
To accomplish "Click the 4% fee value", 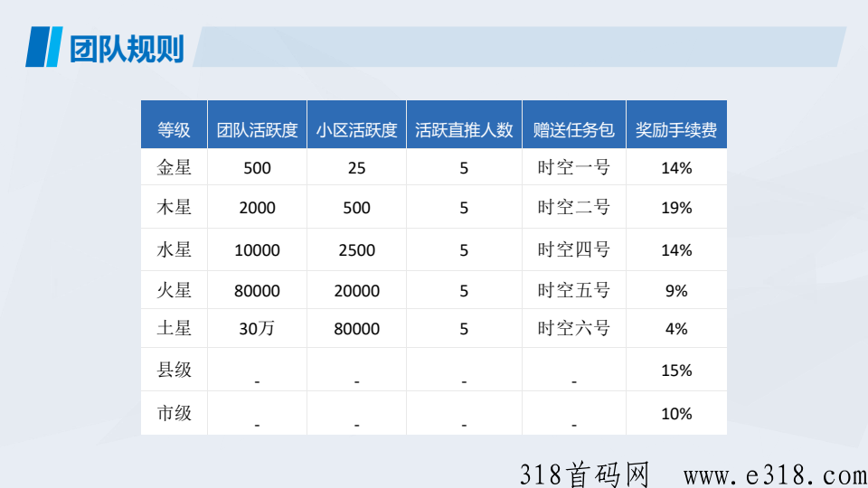I will pyautogui.click(x=676, y=329).
